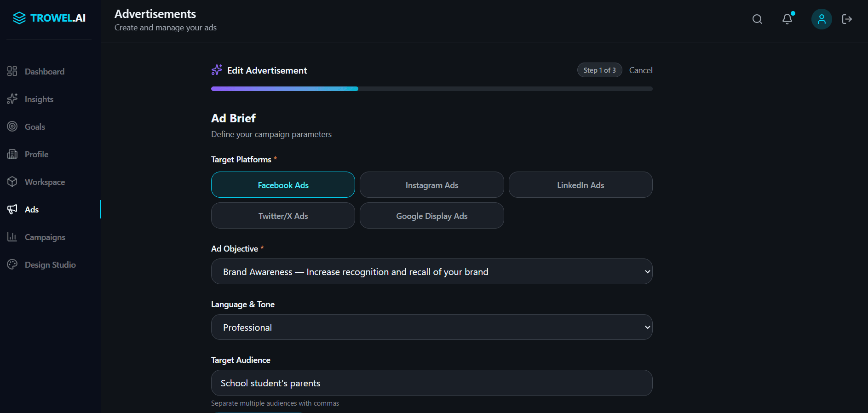The image size is (868, 413).
Task: Click "Separate multiple audiences with commas" hint
Action: coord(275,403)
